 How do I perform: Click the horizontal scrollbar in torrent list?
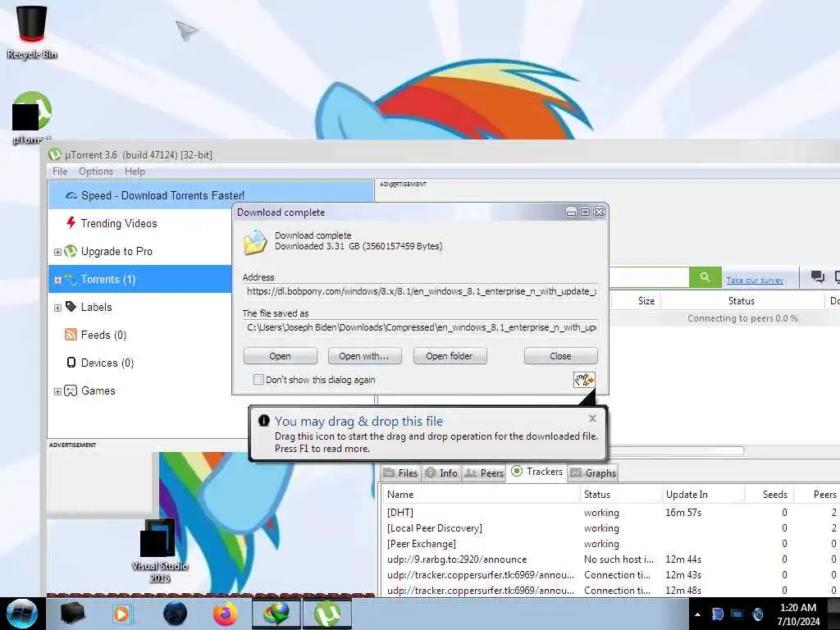click(676, 450)
